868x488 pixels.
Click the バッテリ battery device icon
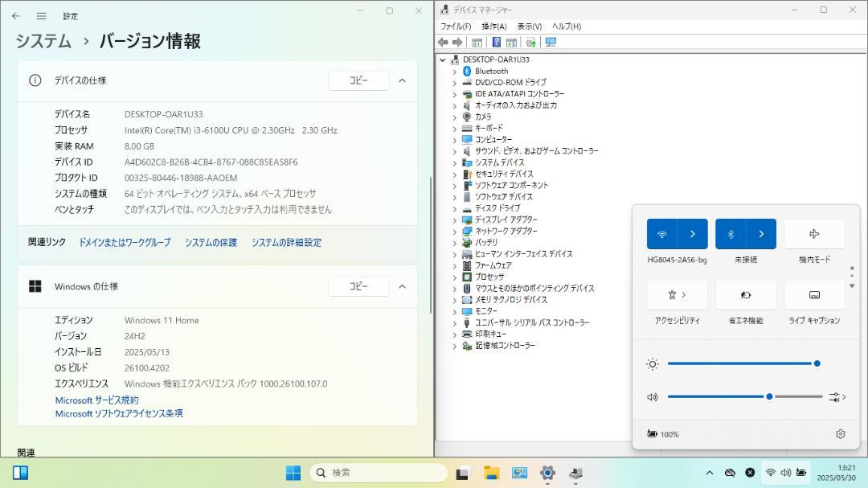467,243
